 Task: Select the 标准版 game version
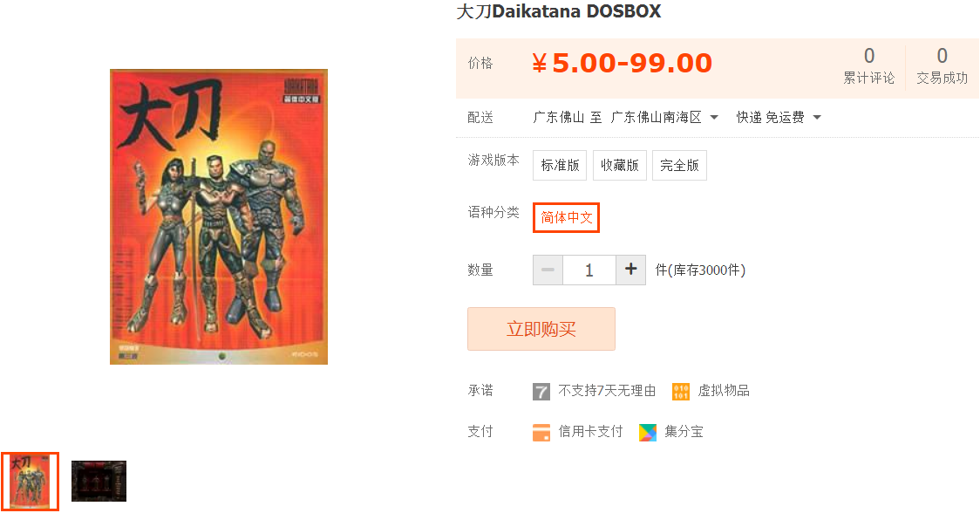coord(560,165)
